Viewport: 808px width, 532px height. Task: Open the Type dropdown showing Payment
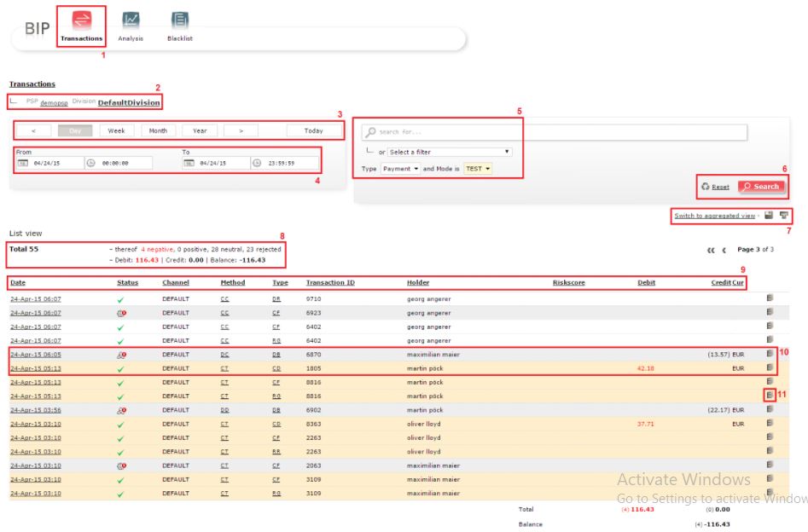click(400, 169)
